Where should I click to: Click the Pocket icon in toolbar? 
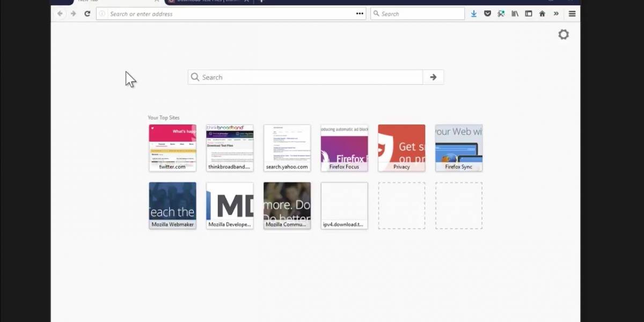(x=487, y=14)
